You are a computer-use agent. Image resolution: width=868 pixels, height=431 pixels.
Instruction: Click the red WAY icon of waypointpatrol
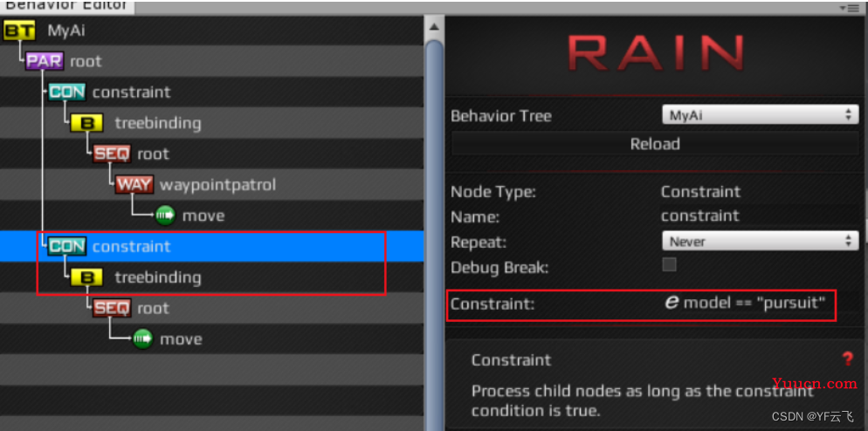tap(134, 185)
